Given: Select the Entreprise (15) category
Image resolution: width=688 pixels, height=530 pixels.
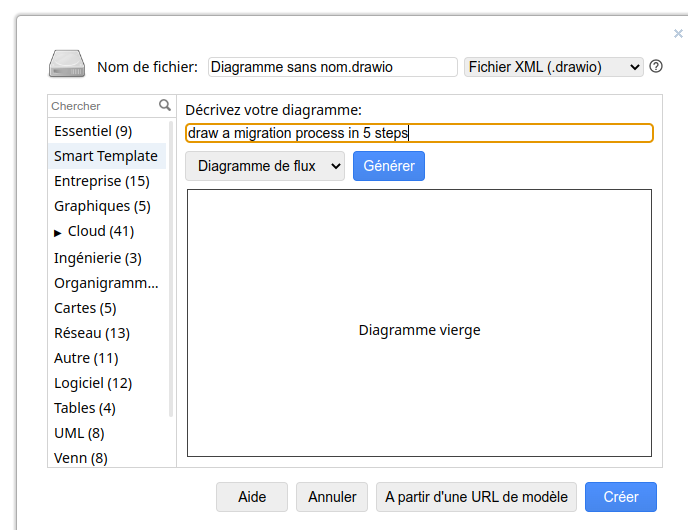Looking at the screenshot, I should (107, 181).
